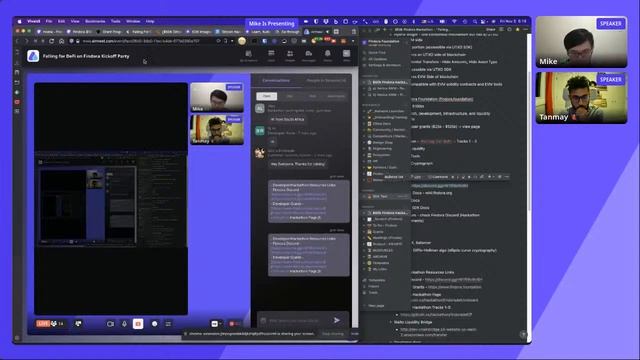This screenshot has height=360, width=640.
Task: Open the Bookmarks menu
Action: 95,21
